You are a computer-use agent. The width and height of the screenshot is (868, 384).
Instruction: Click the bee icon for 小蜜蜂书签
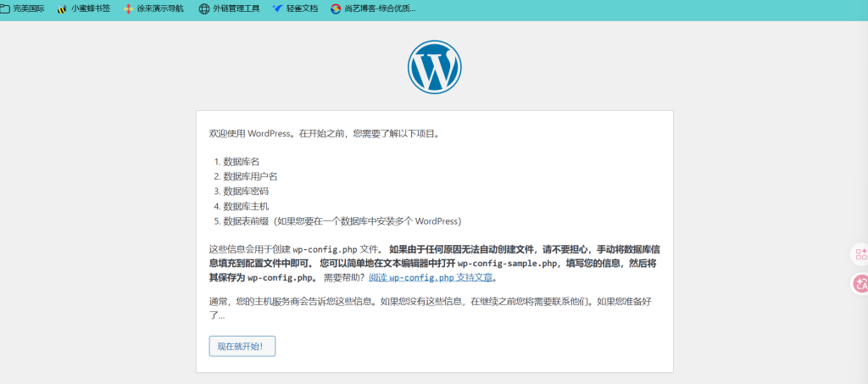pos(61,8)
